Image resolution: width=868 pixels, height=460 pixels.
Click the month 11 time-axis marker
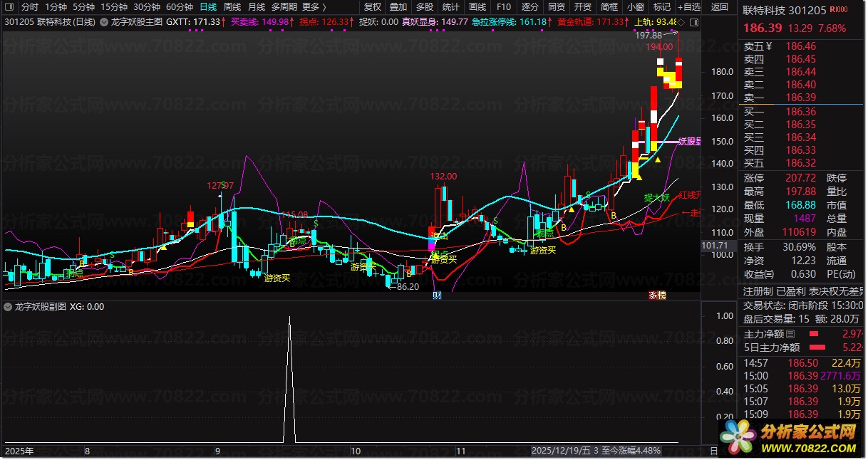click(460, 451)
